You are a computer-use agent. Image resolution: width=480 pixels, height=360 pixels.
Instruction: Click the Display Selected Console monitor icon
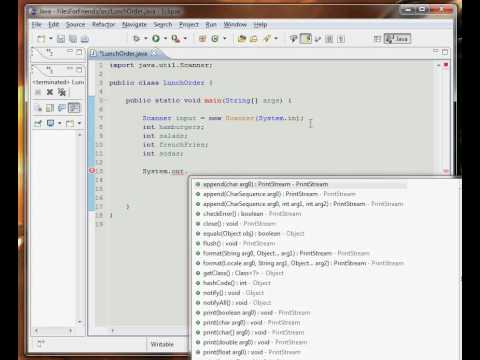pos(50,123)
